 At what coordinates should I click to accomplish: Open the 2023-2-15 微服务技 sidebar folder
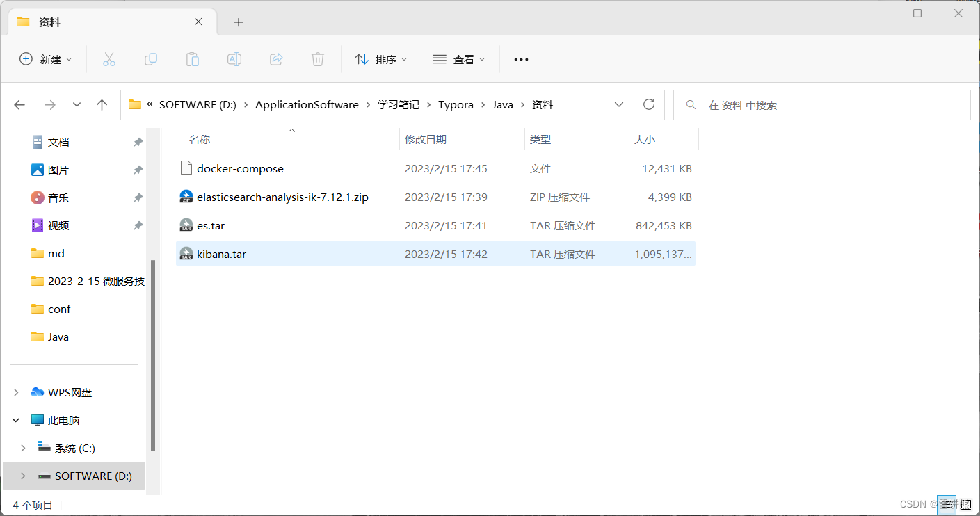(x=96, y=281)
